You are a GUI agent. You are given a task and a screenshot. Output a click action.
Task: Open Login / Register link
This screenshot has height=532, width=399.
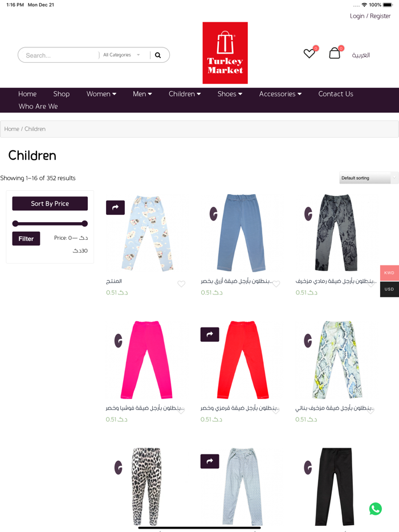[x=370, y=16]
